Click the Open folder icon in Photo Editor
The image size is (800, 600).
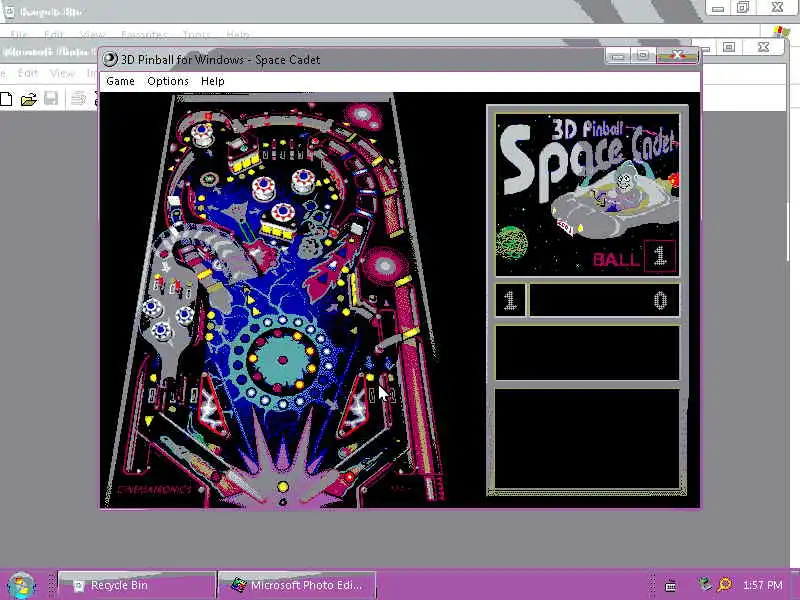(29, 98)
